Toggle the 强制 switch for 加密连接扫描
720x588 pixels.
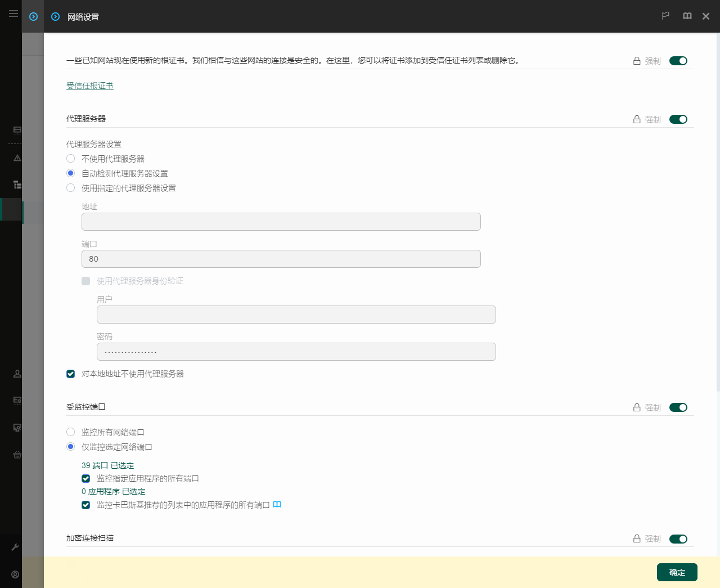[678, 539]
